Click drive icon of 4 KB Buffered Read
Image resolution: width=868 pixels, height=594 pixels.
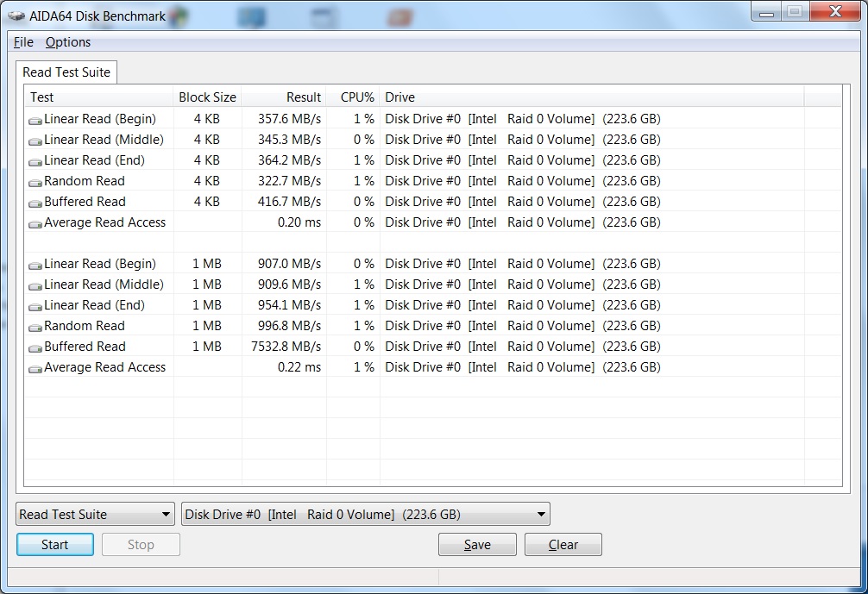[35, 203]
